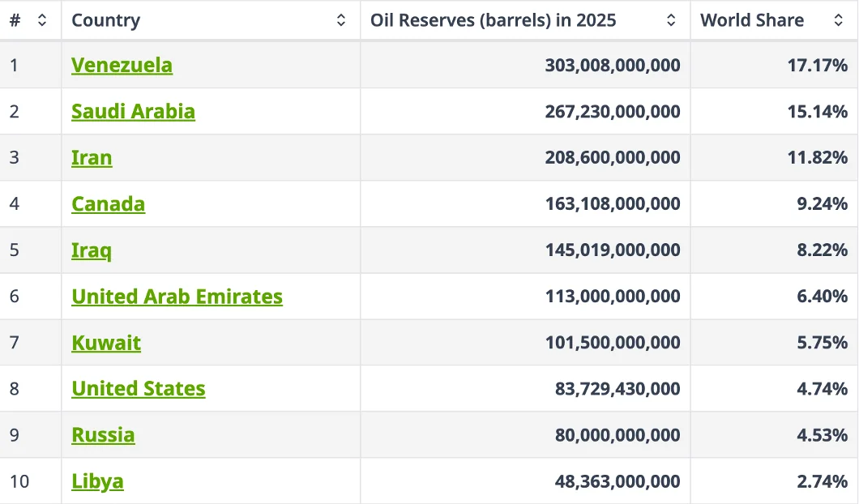The image size is (859, 504).
Task: Sort by World Share heading text
Action: coord(752,21)
